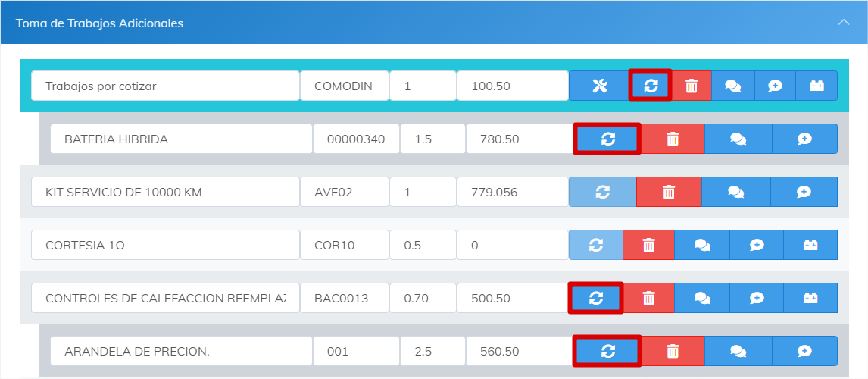The image size is (868, 379).
Task: Refresh the CONTROLES DE CALEFACCION row
Action: tap(595, 298)
